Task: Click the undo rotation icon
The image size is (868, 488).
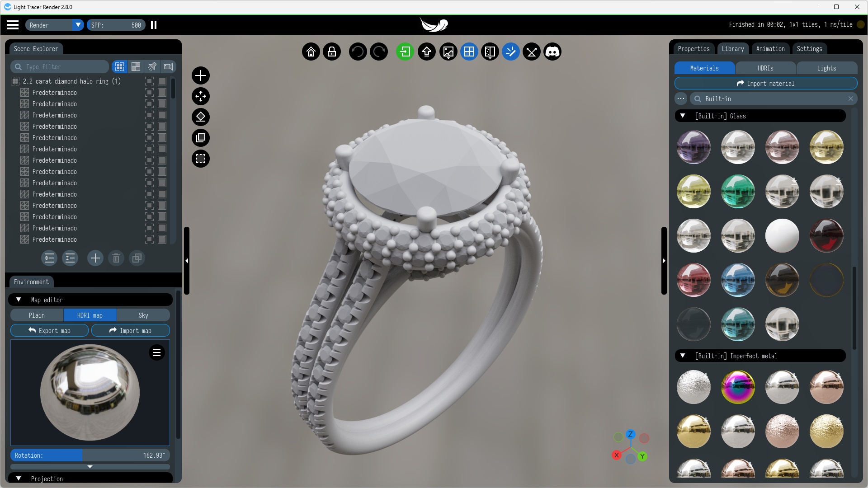Action: (x=357, y=52)
